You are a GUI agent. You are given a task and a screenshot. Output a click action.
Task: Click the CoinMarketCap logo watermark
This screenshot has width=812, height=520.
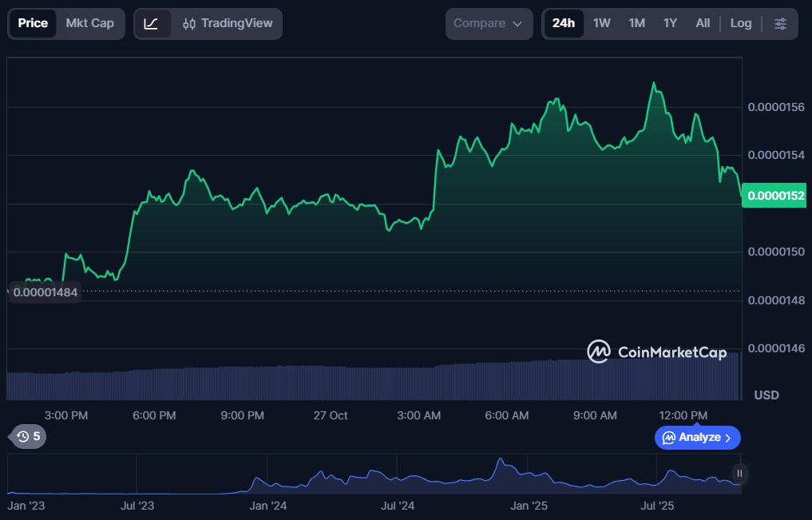pos(656,351)
